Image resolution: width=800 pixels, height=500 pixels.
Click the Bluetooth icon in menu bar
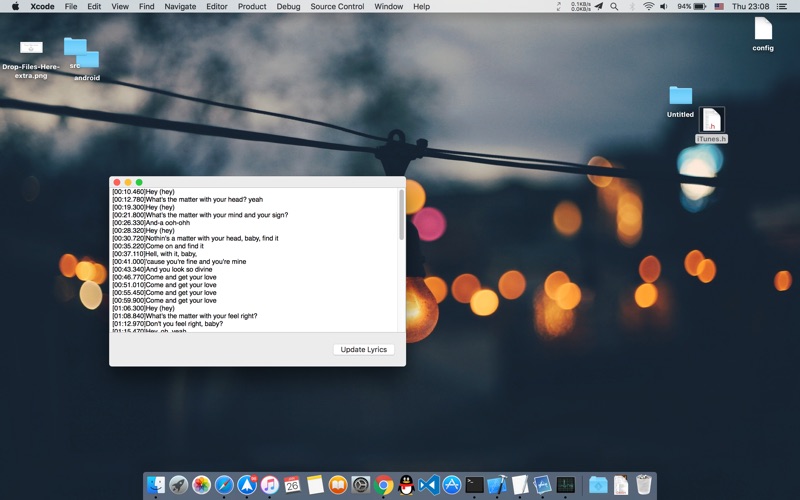point(632,7)
